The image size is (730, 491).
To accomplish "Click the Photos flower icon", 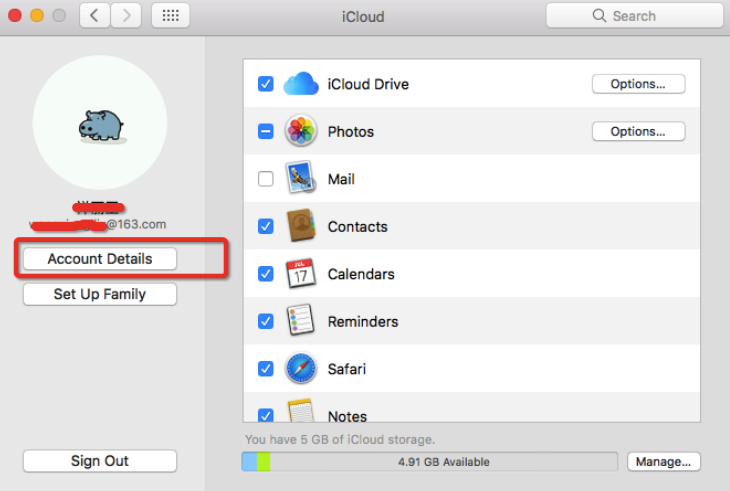I will pyautogui.click(x=301, y=131).
